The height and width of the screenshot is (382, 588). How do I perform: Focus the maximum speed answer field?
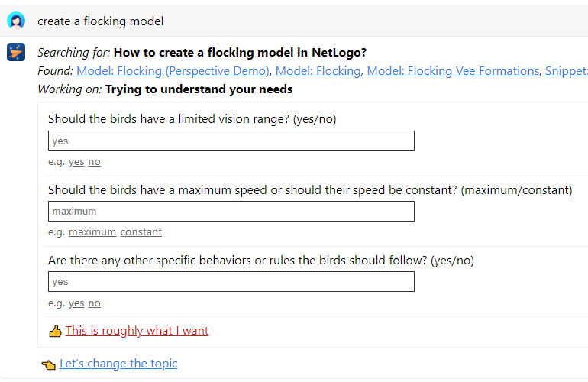[x=231, y=212]
